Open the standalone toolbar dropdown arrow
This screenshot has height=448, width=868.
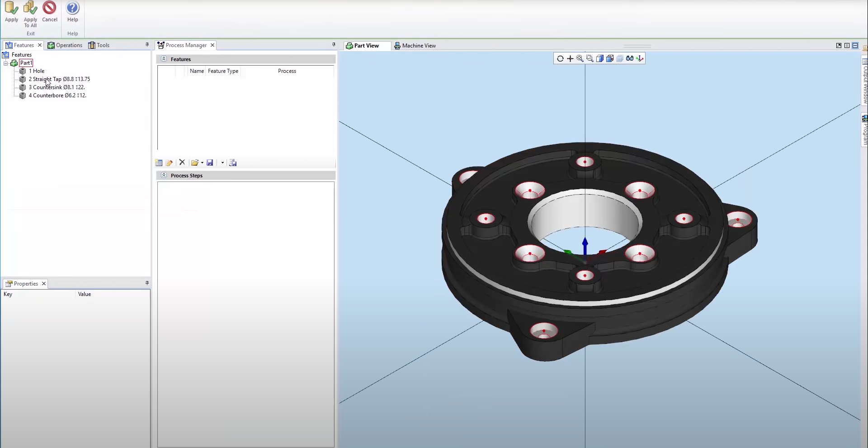222,163
